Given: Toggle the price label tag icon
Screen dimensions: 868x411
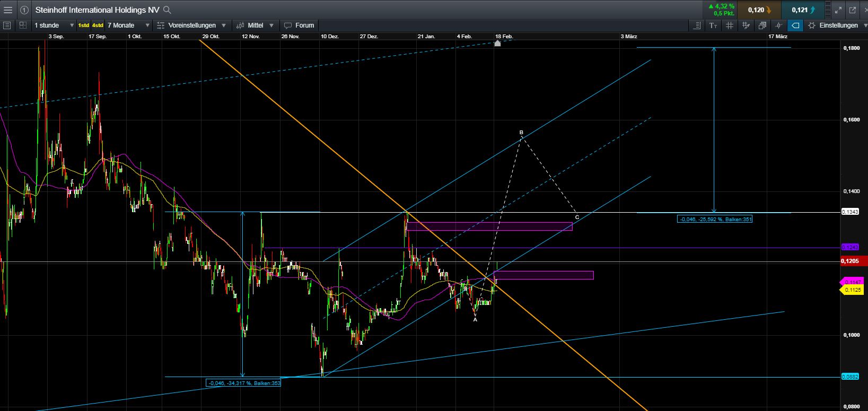Looking at the screenshot, I should 795,25.
